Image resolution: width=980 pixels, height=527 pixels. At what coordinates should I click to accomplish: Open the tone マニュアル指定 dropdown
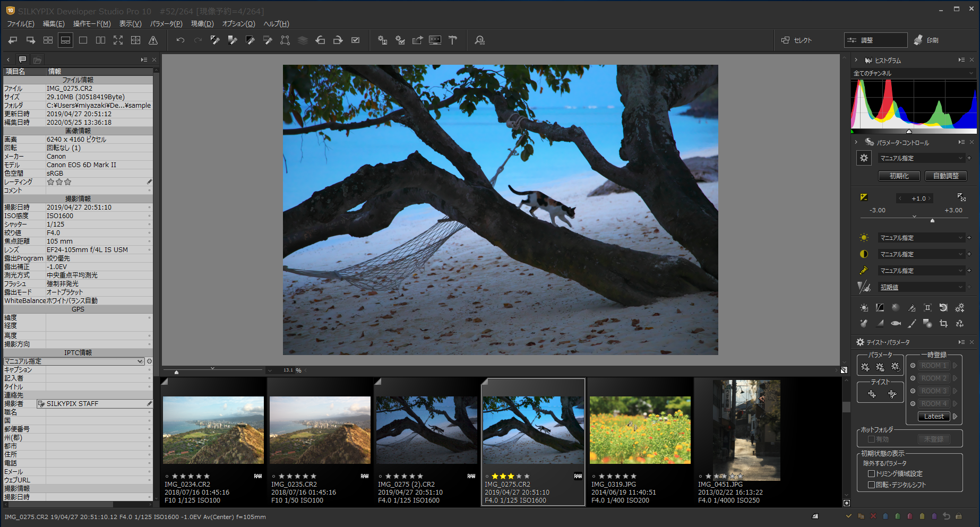pyautogui.click(x=921, y=254)
